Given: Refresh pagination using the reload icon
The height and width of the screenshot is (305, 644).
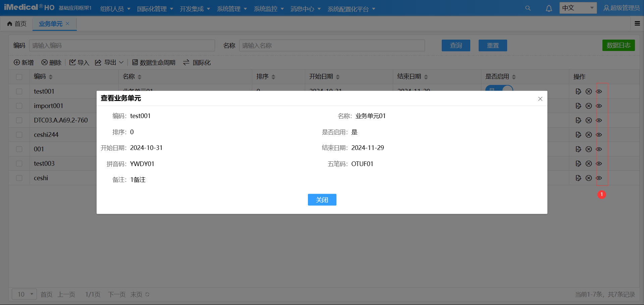Looking at the screenshot, I should (x=147, y=294).
